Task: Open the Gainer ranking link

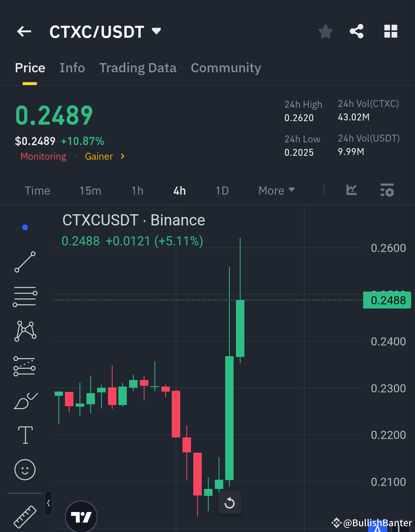Action: click(99, 156)
